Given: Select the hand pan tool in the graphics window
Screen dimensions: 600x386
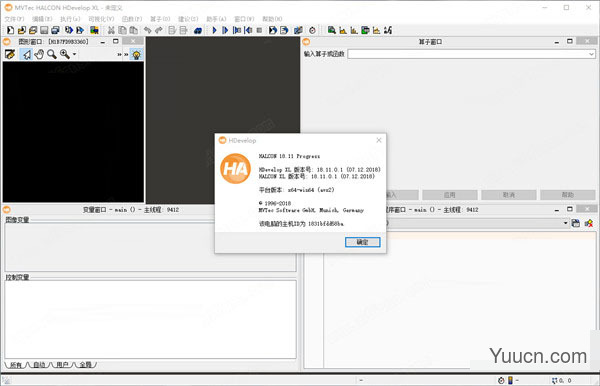Looking at the screenshot, I should pos(39,54).
